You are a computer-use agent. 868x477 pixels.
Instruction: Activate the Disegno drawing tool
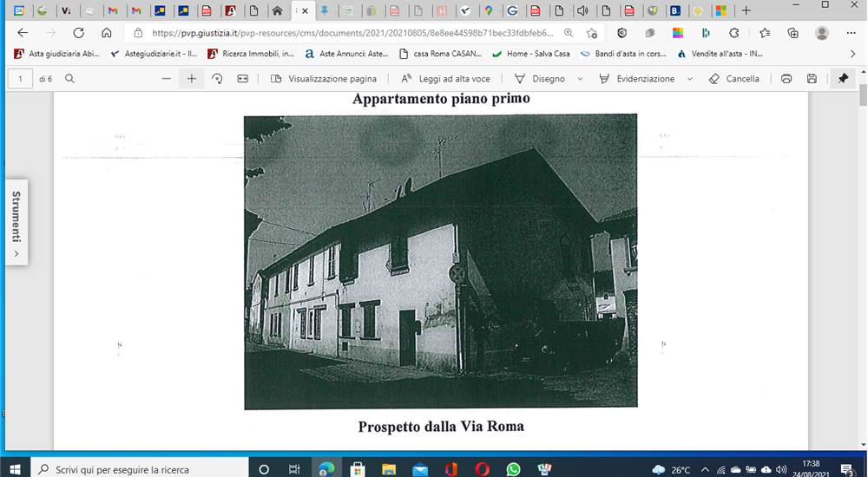click(x=540, y=79)
